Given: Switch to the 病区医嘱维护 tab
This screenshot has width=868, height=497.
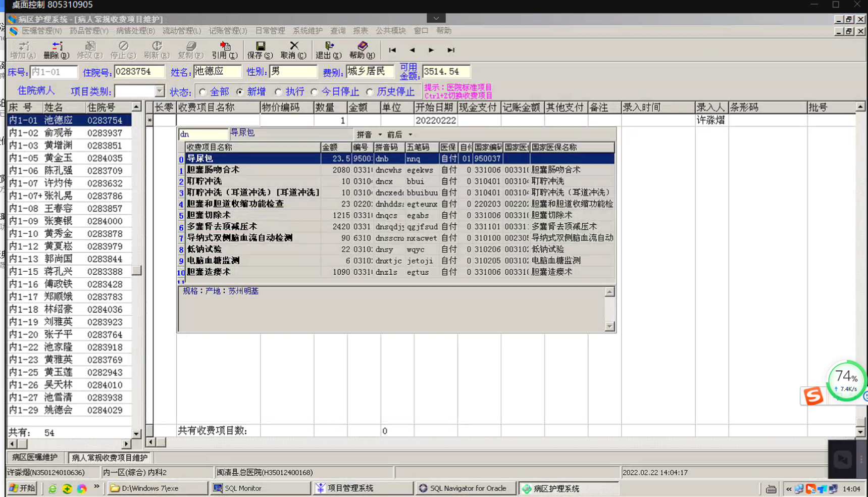Looking at the screenshot, I should click(x=35, y=458).
